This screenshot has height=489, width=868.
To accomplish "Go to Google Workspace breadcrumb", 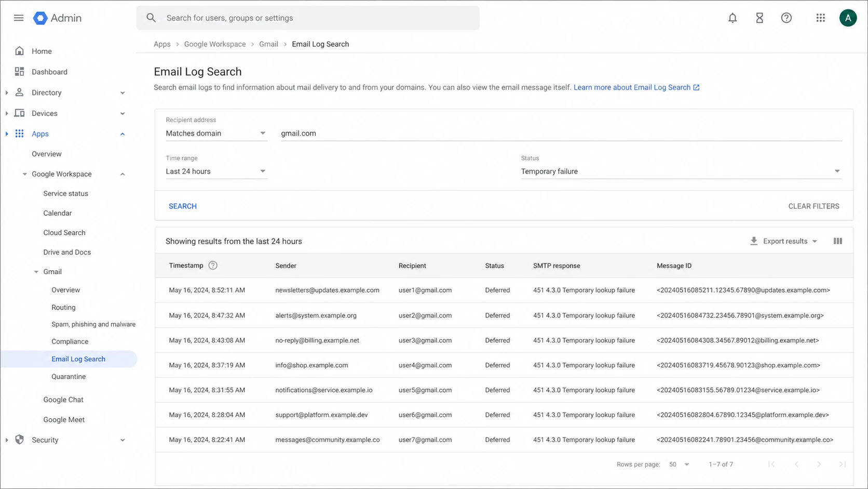I will tap(215, 44).
